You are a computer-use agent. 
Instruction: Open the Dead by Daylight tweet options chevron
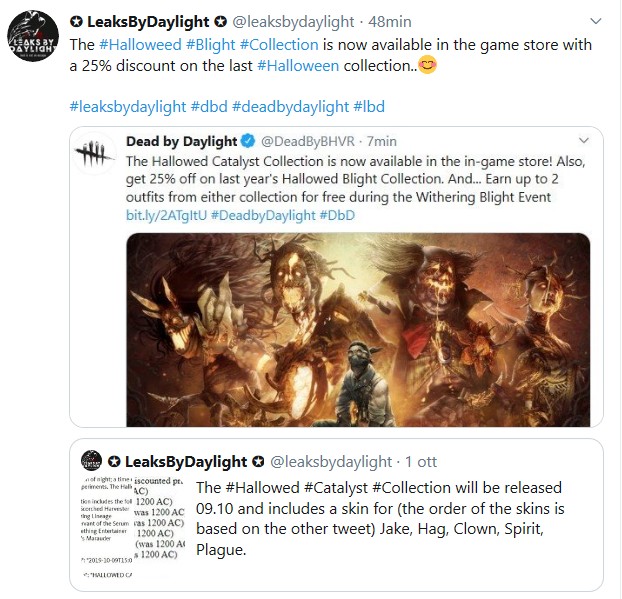coord(584,140)
